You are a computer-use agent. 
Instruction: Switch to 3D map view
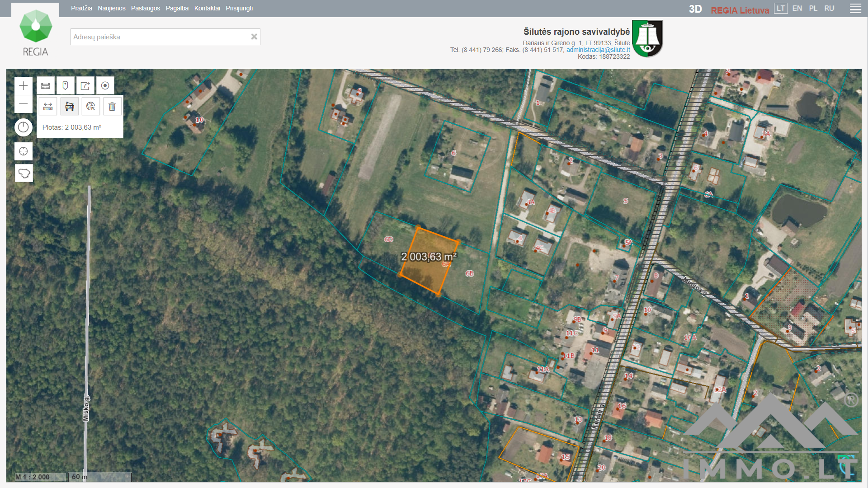(x=695, y=9)
